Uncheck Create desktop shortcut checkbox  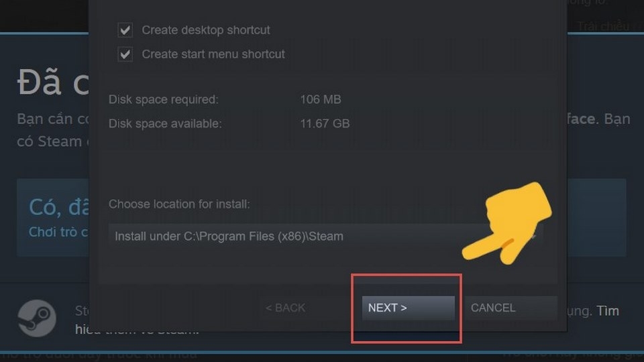point(125,30)
